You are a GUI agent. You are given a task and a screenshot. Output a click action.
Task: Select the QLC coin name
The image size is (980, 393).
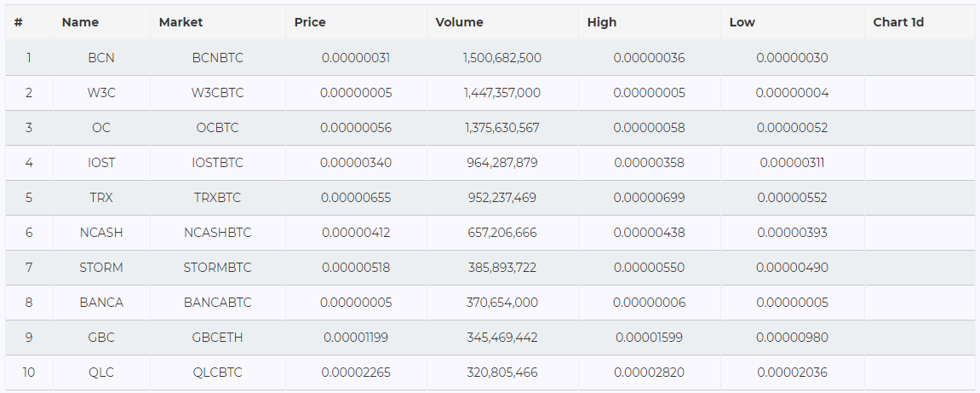pyautogui.click(x=101, y=373)
